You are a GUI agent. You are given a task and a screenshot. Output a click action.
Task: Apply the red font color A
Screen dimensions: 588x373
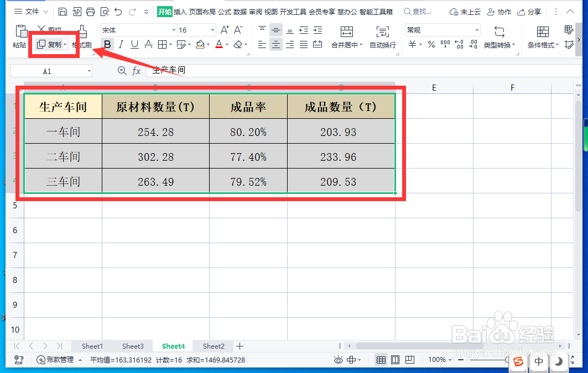point(220,45)
